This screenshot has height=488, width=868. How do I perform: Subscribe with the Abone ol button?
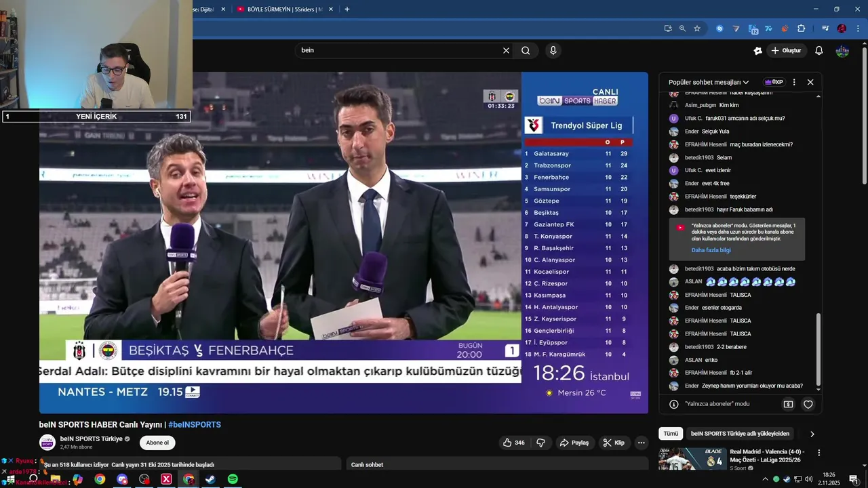point(157,443)
